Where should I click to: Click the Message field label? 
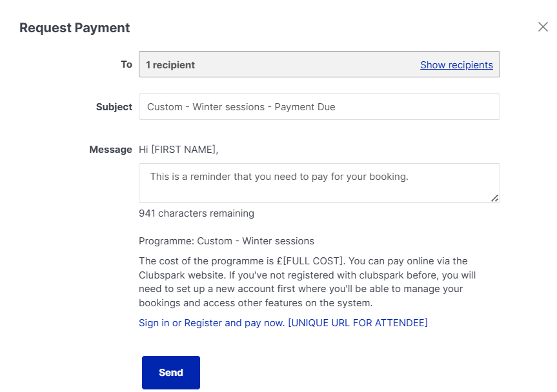tap(110, 150)
